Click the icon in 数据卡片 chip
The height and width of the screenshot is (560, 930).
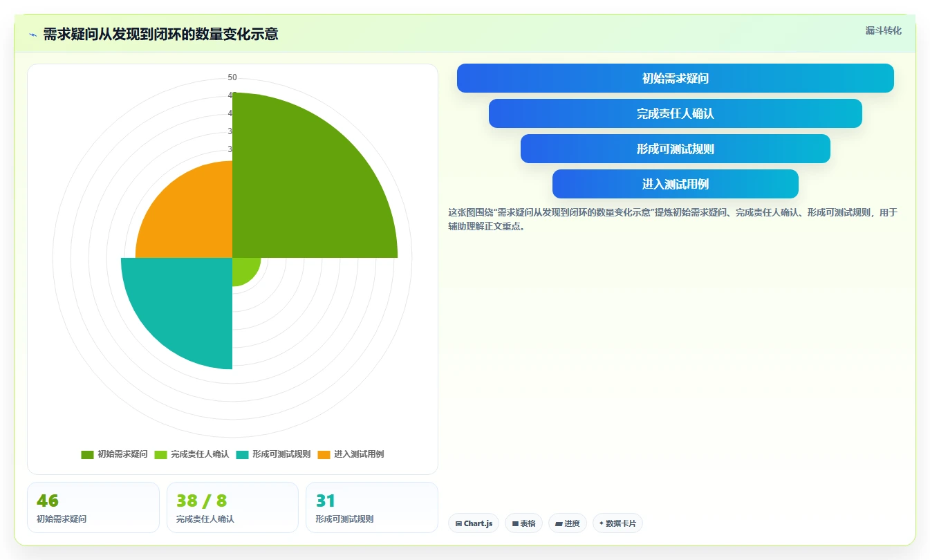pyautogui.click(x=602, y=524)
